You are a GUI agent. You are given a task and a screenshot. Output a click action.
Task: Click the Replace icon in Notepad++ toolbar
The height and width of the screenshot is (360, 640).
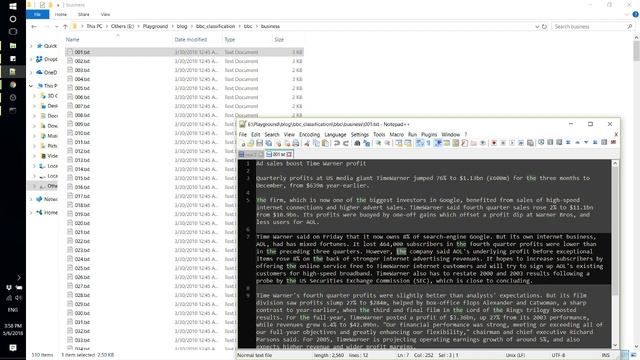coord(367,143)
